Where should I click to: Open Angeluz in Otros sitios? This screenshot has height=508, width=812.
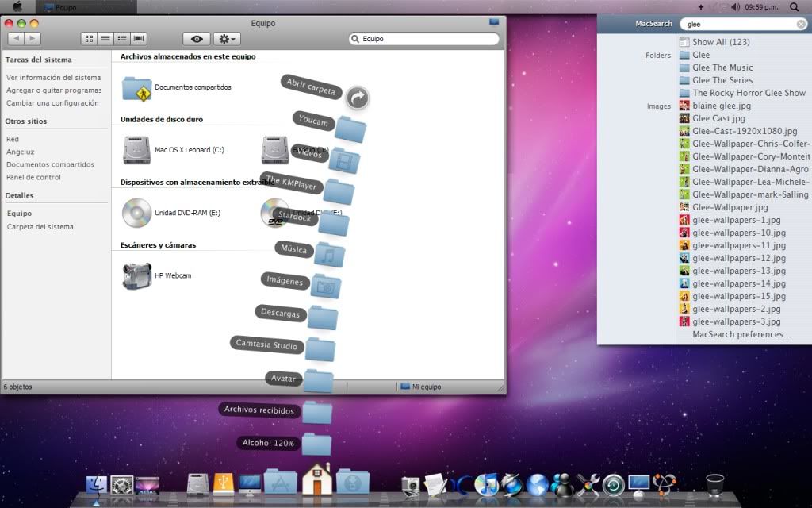[20, 152]
